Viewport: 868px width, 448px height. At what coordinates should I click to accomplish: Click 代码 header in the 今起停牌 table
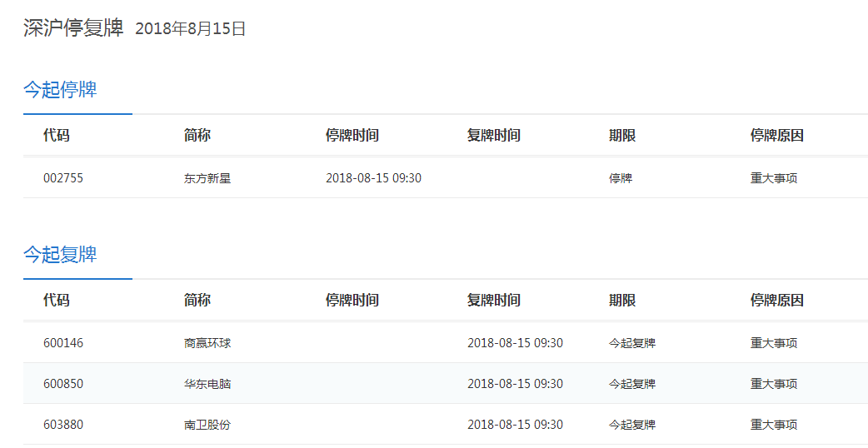pyautogui.click(x=57, y=136)
